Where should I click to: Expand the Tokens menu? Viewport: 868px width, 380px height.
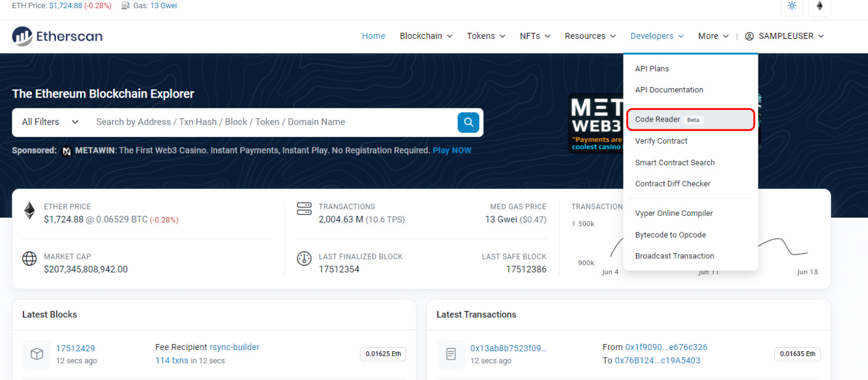point(486,36)
